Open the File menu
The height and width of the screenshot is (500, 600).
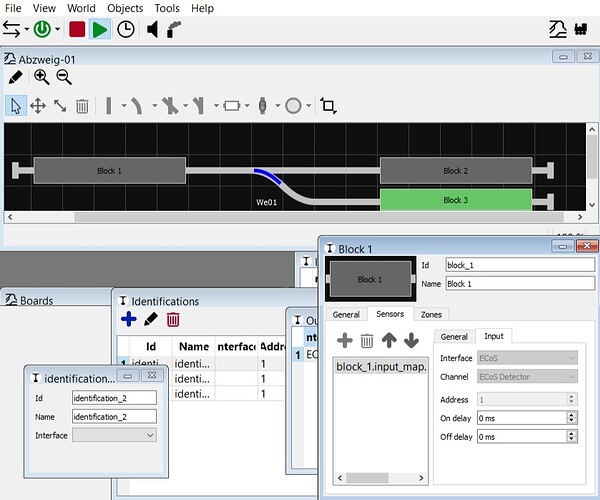pyautogui.click(x=13, y=8)
